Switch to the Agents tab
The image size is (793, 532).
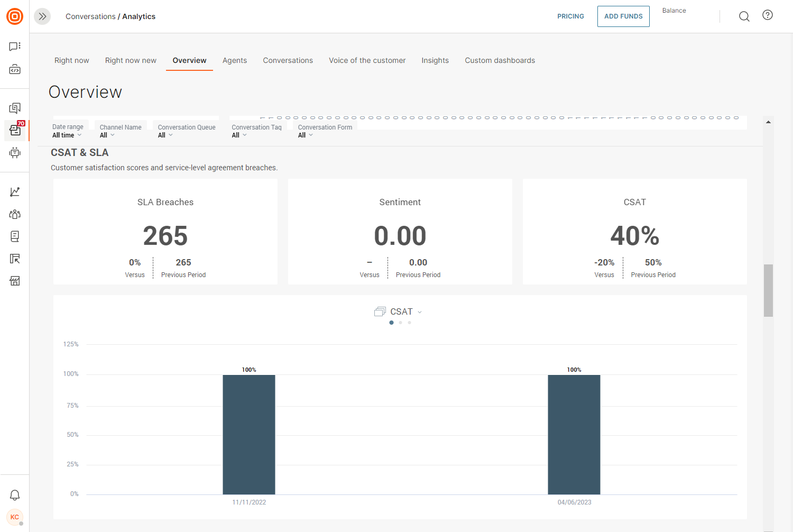tap(235, 60)
